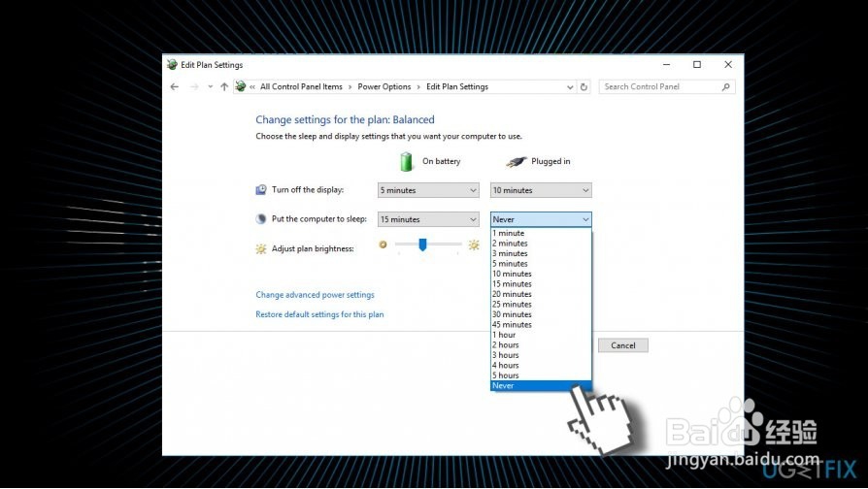Choose 30 minutes sleep option
Screen dimensions: 868x489
click(x=541, y=314)
